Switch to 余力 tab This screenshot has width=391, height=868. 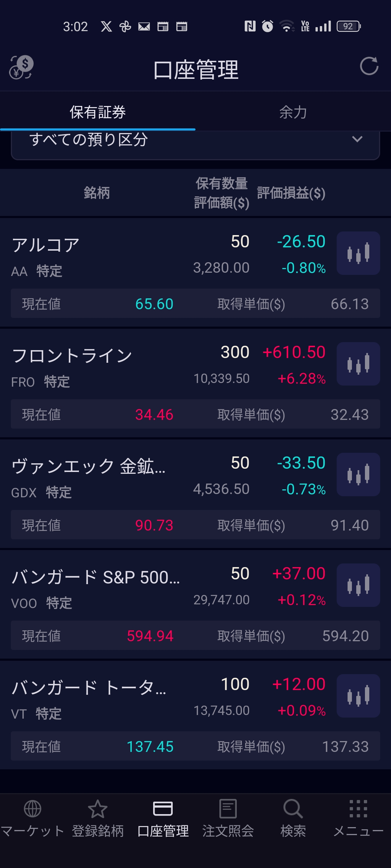[x=293, y=112]
